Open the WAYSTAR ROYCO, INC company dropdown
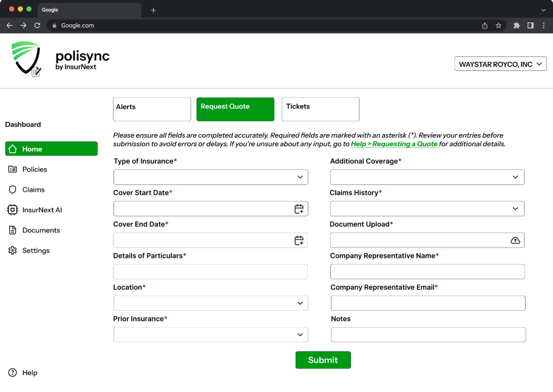Viewport: 553px width, 392px height. click(500, 64)
